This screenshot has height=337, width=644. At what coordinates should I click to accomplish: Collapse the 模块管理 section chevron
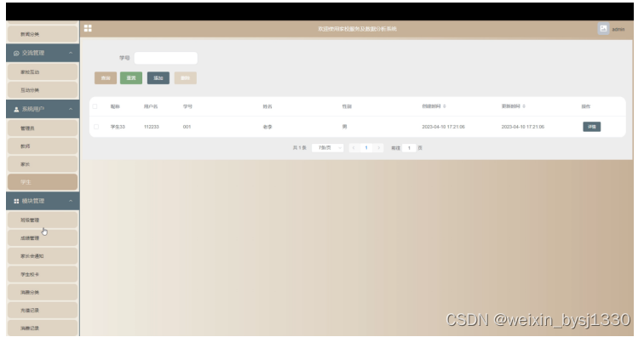click(x=71, y=201)
